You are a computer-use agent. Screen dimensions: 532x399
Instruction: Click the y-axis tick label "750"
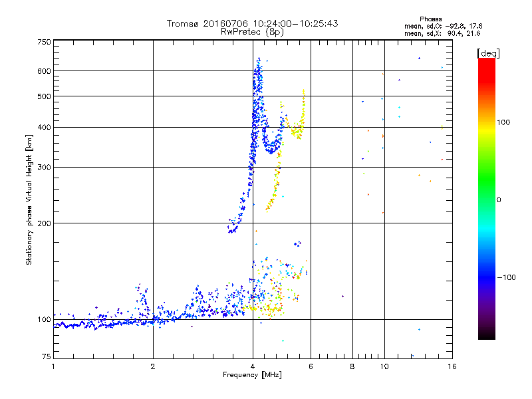coord(44,42)
